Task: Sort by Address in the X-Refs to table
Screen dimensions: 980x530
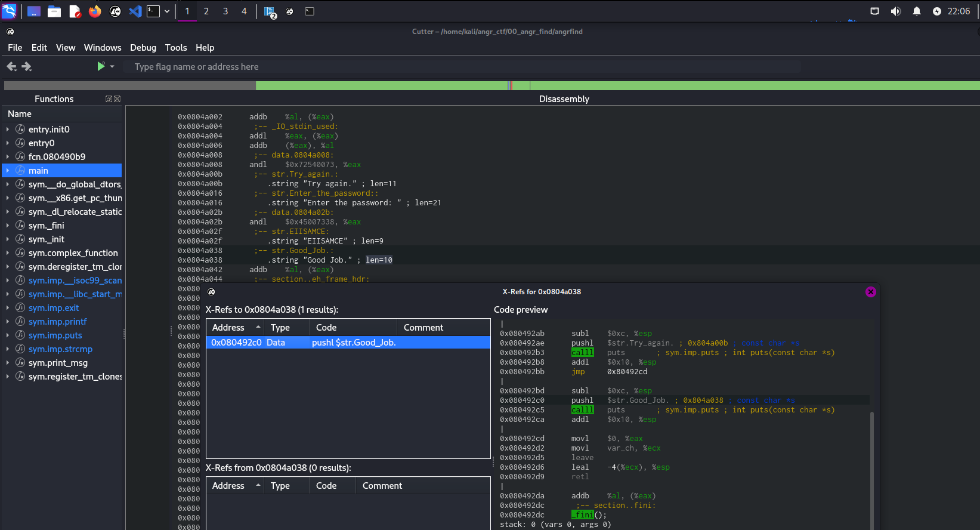Action: tap(228, 328)
